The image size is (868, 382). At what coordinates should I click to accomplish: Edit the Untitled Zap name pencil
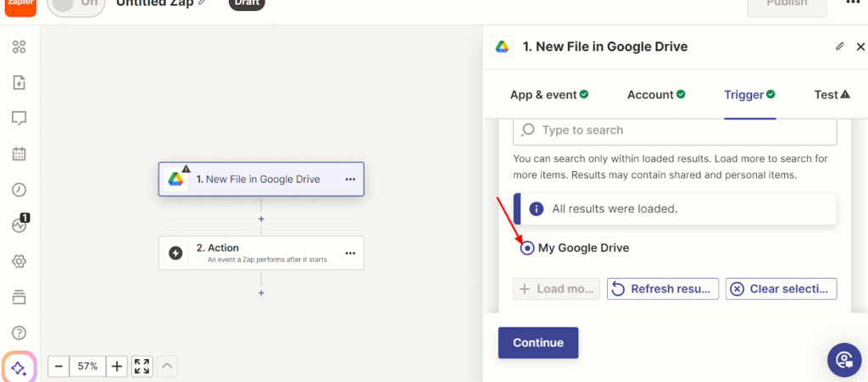pyautogui.click(x=202, y=3)
